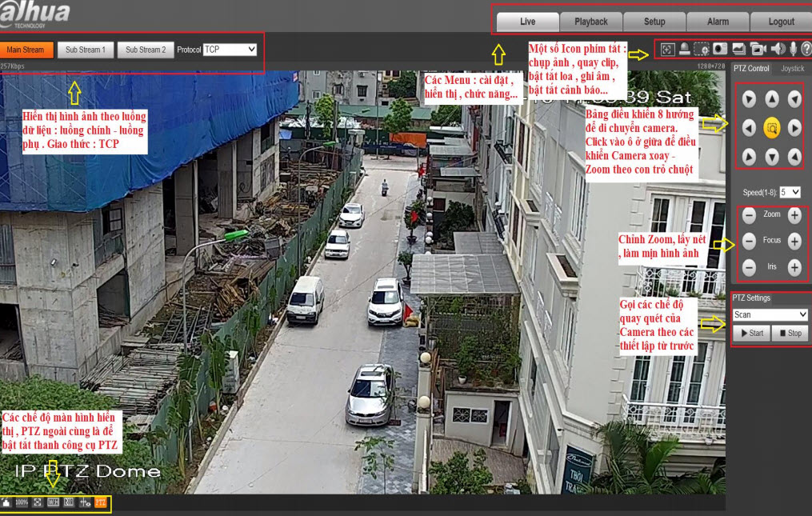Enable two-way talk via the microphone icon
The width and height of the screenshot is (812, 516).
pos(793,49)
